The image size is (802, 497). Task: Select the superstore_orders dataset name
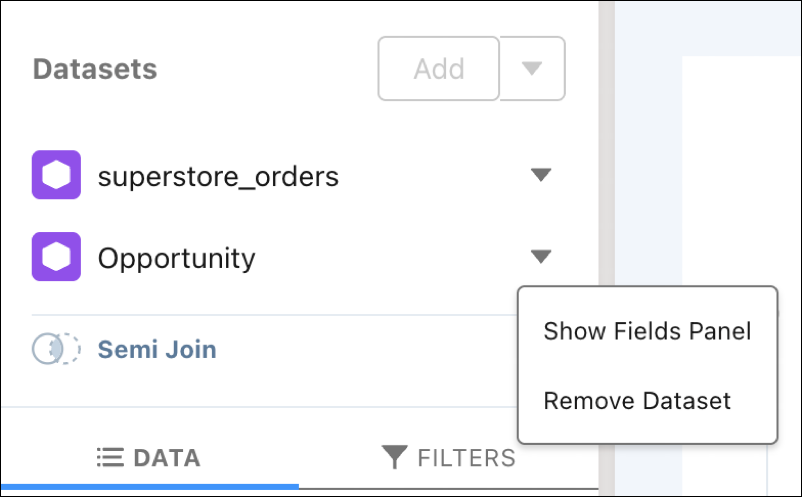(218, 177)
